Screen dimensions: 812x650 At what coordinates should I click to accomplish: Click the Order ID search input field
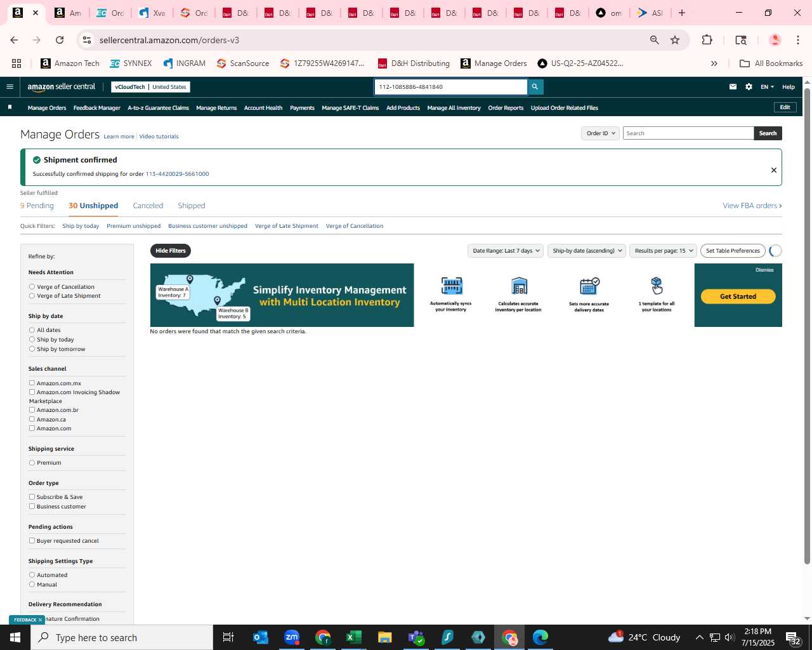[x=688, y=133]
